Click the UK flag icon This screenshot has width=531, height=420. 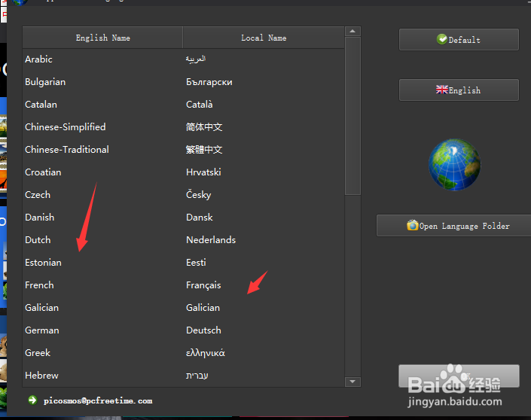click(442, 90)
